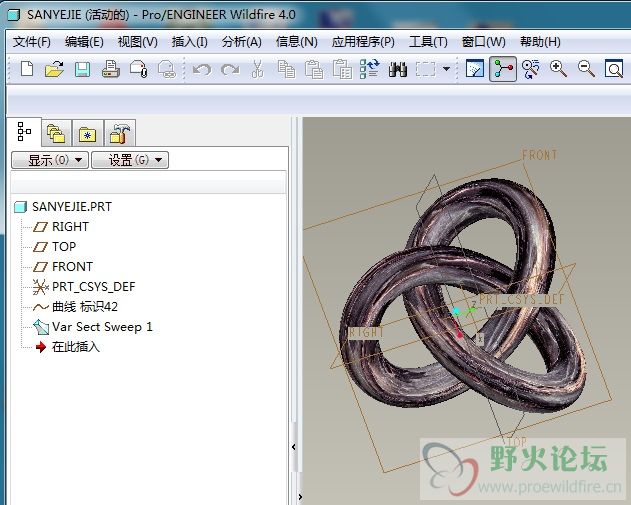
Task: Click the mail link recipient icon
Action: coord(166,69)
